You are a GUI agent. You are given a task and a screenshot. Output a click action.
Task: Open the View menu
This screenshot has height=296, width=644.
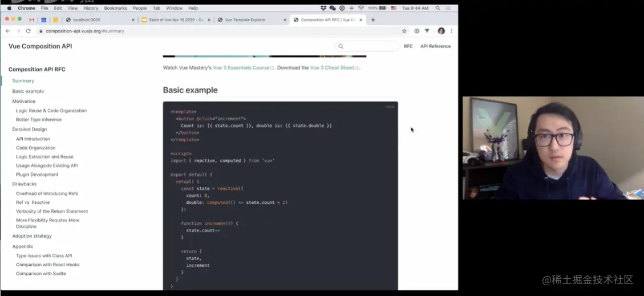tap(72, 8)
